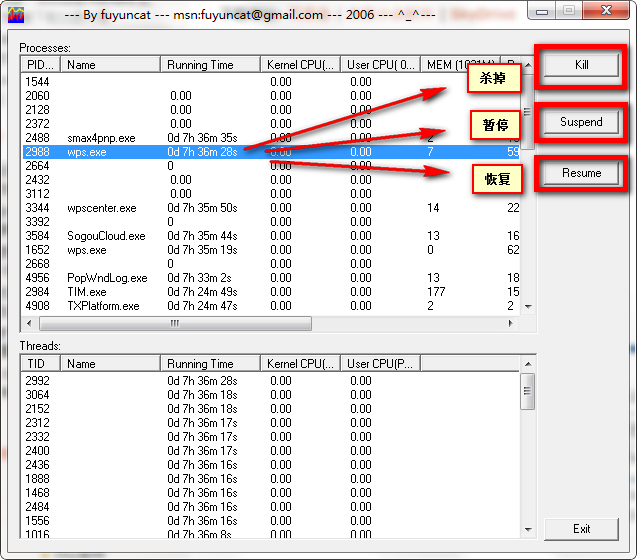Image resolution: width=637 pixels, height=560 pixels.
Task: Click the Kill button
Action: (x=581, y=65)
